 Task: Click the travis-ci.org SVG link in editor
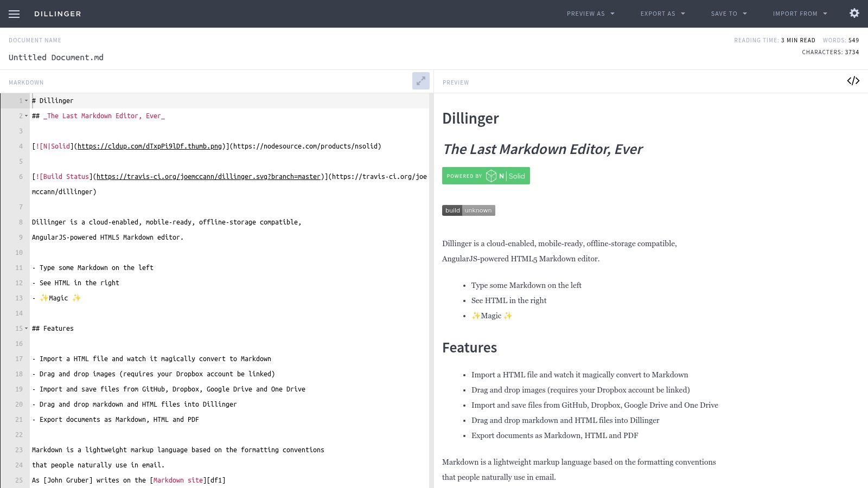pyautogui.click(x=208, y=177)
